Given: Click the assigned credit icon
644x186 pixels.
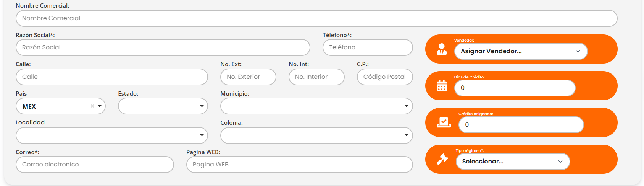Looking at the screenshot, I should coord(444,122).
